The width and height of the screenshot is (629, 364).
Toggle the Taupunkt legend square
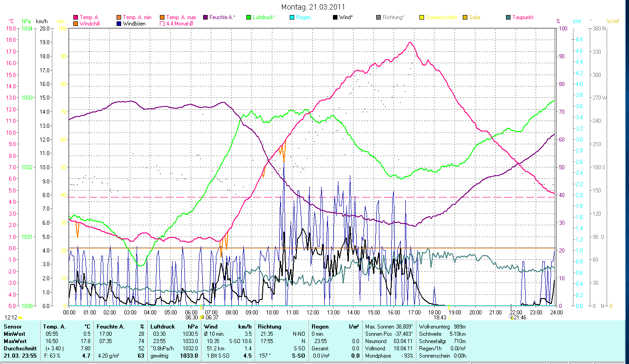[508, 17]
